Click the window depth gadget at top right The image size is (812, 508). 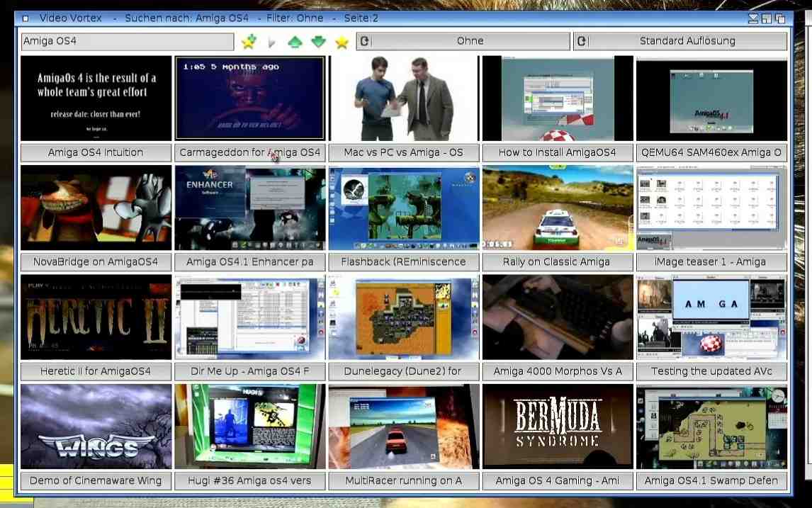coord(780,18)
